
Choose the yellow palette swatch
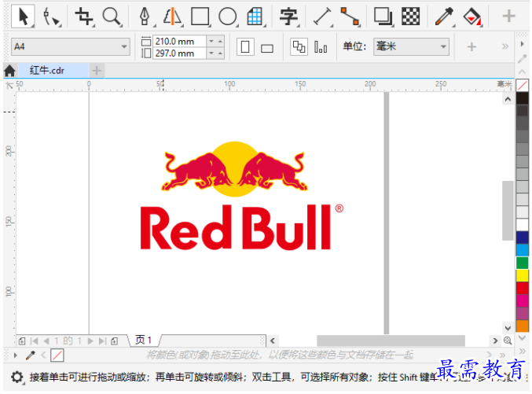522,275
